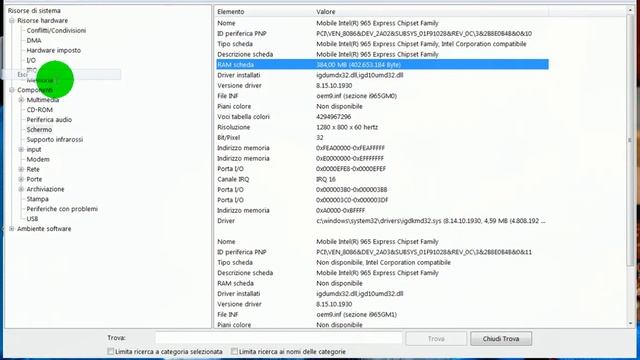Select the Canale IRQ row

pyautogui.click(x=382, y=179)
